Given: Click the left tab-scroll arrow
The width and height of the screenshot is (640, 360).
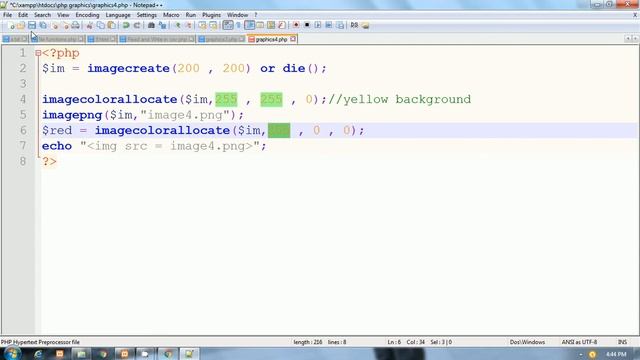Looking at the screenshot, I should [628, 38].
